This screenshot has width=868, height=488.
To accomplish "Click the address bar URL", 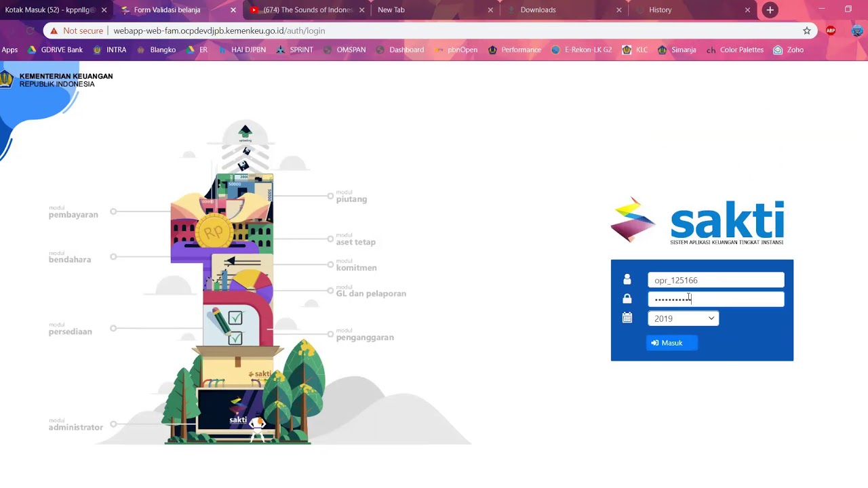I will 219,30.
